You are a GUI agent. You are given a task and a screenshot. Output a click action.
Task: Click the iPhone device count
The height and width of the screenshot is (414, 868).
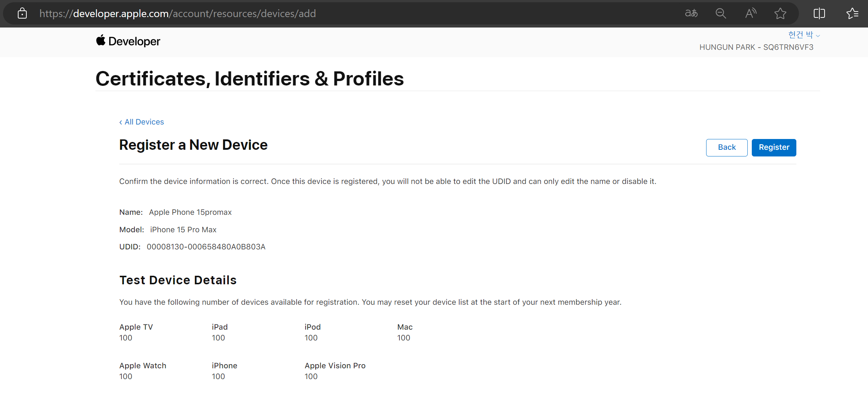218,376
